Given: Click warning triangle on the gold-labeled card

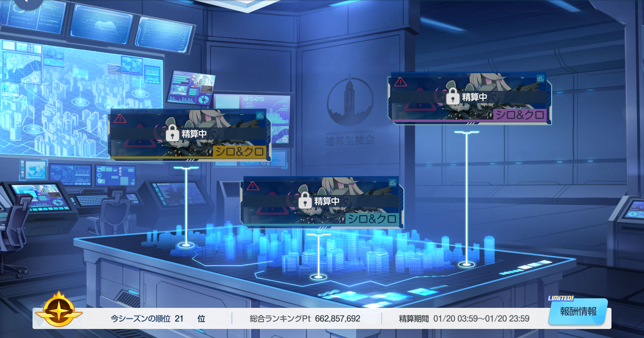Looking at the screenshot, I should click(120, 119).
